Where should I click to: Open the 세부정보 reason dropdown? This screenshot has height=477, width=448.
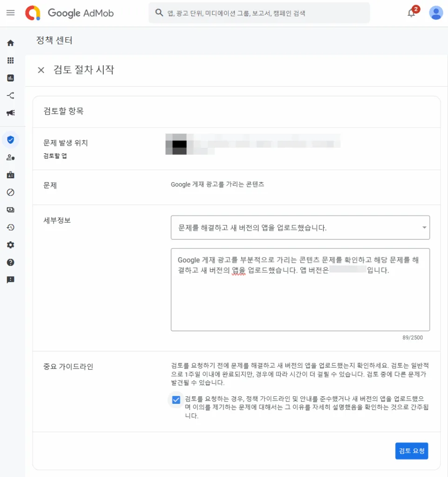point(300,227)
